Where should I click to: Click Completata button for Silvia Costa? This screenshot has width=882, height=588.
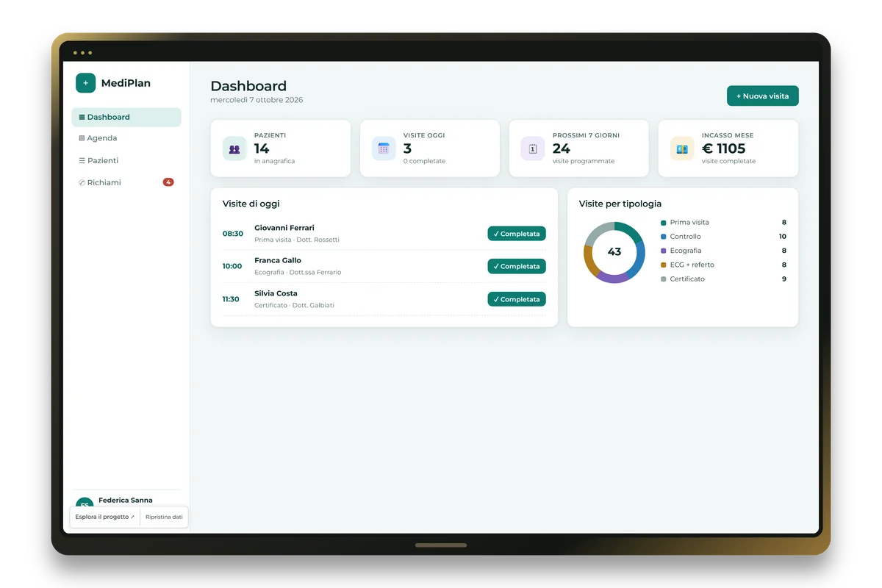click(517, 299)
